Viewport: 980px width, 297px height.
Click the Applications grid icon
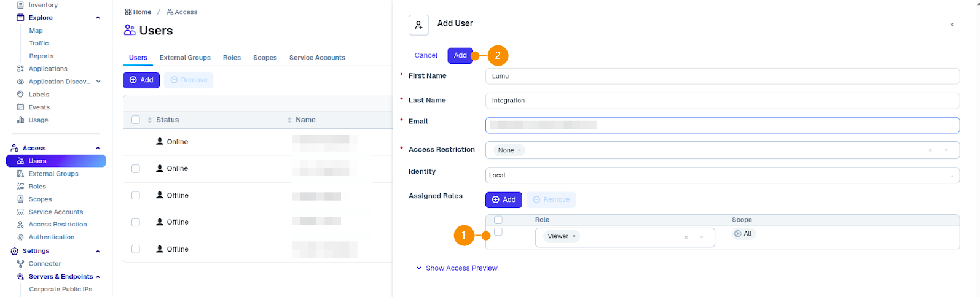point(20,69)
